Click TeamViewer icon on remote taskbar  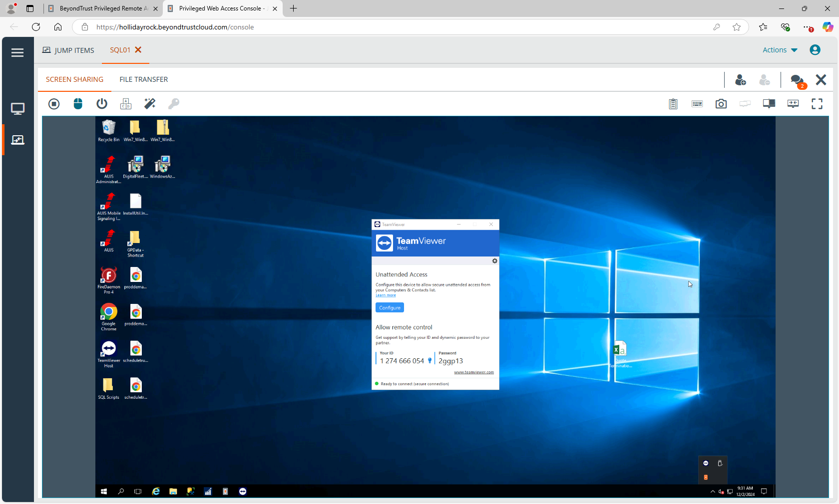coord(243,492)
